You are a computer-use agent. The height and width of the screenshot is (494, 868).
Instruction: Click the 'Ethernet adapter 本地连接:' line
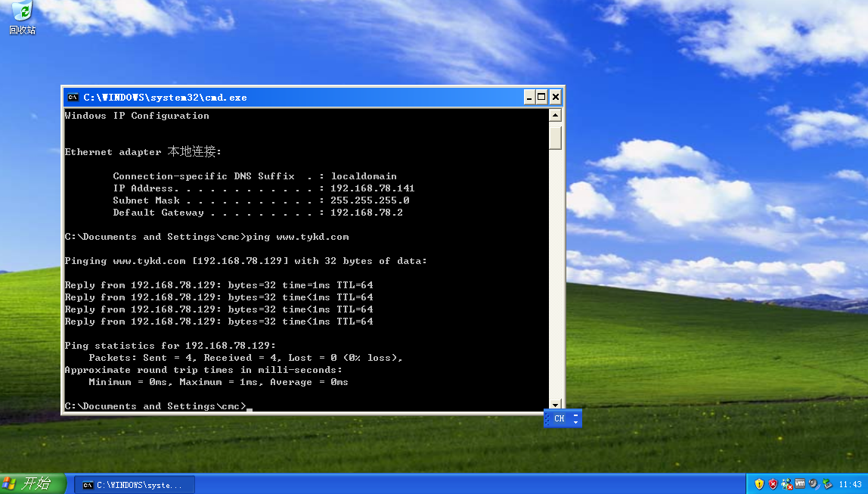[x=143, y=151]
